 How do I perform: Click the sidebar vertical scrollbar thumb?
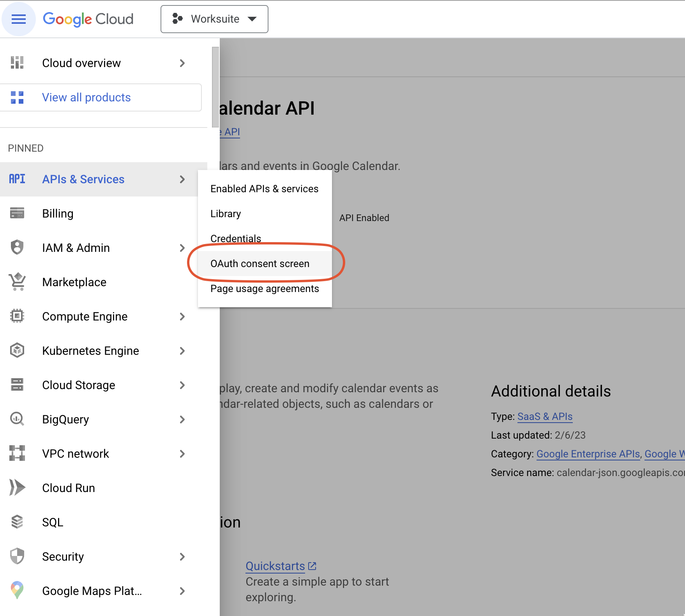pyautogui.click(x=215, y=87)
